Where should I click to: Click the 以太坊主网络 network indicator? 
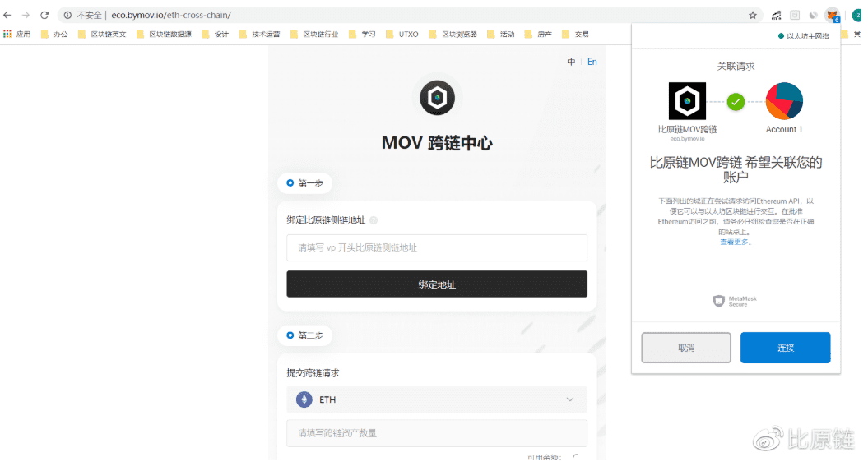coord(803,36)
